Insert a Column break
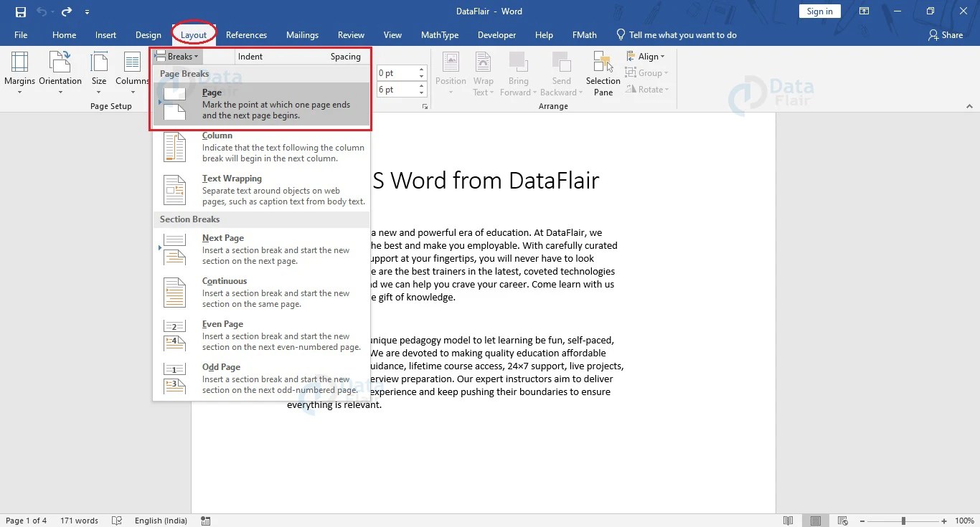 (262, 146)
